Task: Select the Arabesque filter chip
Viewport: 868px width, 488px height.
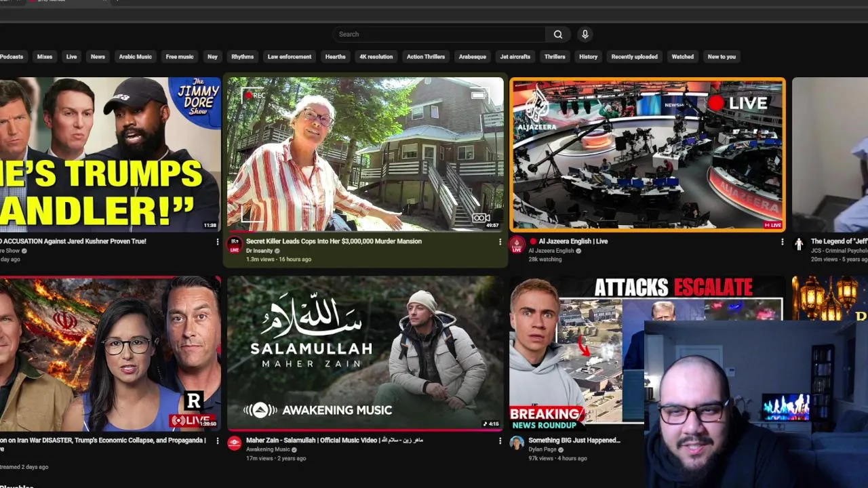Action: 472,57
